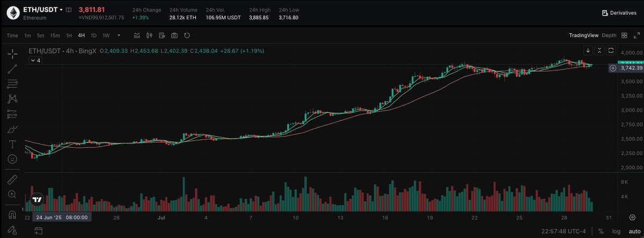Open the go-to-date calendar icon
This screenshot has width=644, height=238.
click(x=39, y=230)
